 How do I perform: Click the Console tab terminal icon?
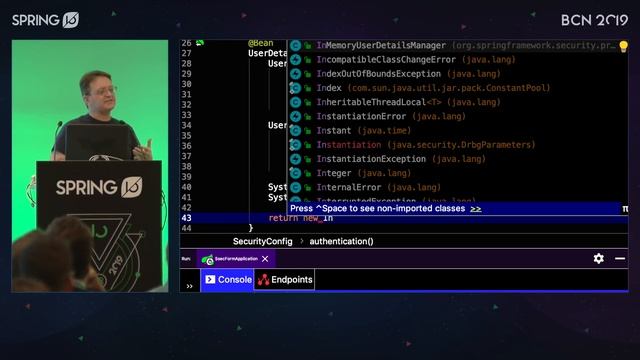(x=210, y=279)
